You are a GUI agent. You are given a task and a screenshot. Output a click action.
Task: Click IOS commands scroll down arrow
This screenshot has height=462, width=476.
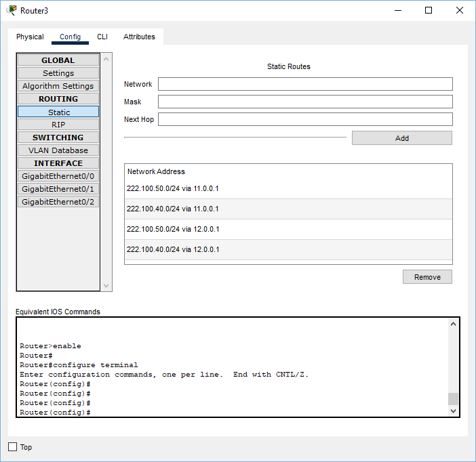453,411
